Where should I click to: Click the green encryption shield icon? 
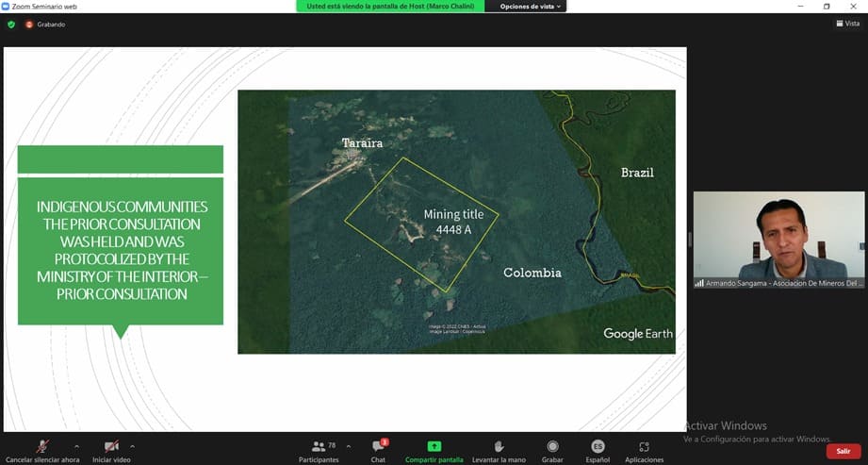pos(11,25)
